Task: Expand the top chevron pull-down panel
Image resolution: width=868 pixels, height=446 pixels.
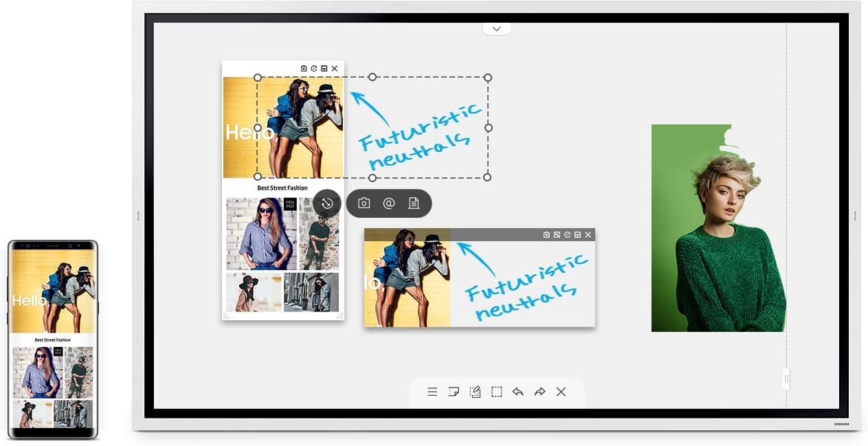Action: (496, 29)
